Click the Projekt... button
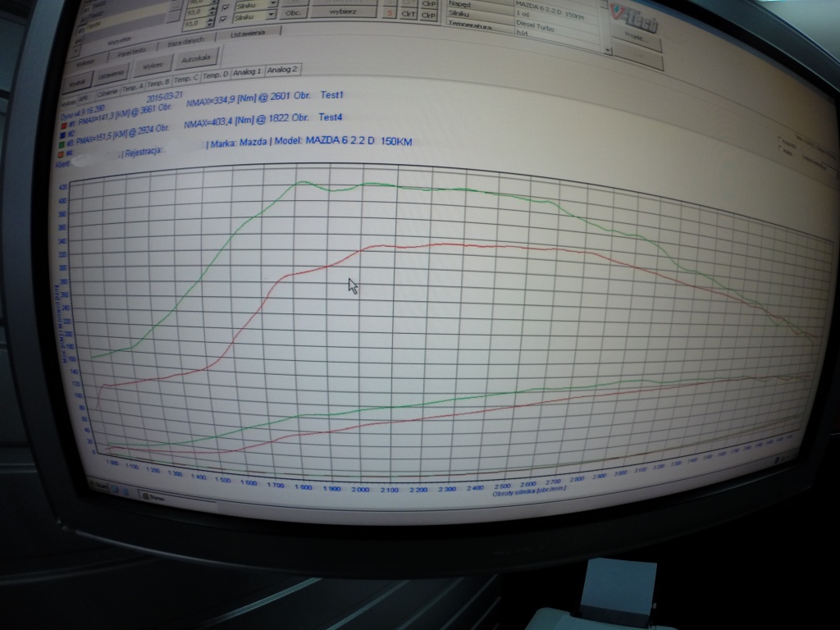 click(636, 39)
